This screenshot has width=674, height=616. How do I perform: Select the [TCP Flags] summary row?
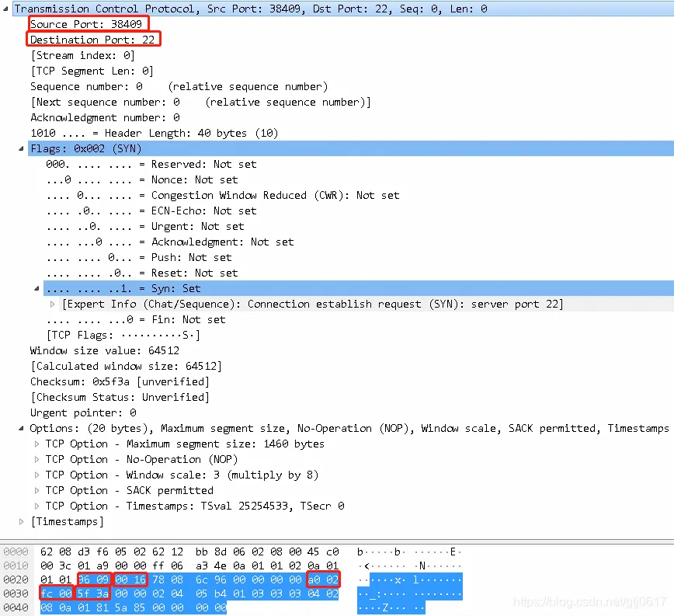point(123,335)
